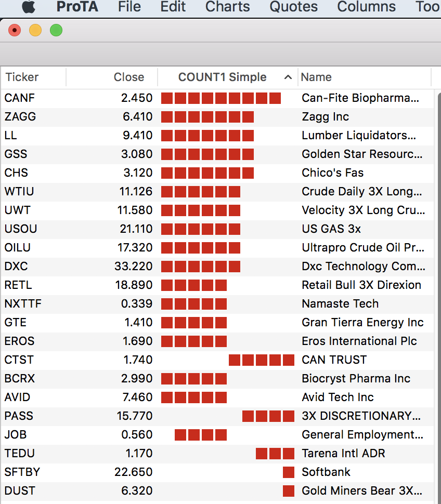Select the OILU ticker
The width and height of the screenshot is (441, 504).
click(17, 247)
